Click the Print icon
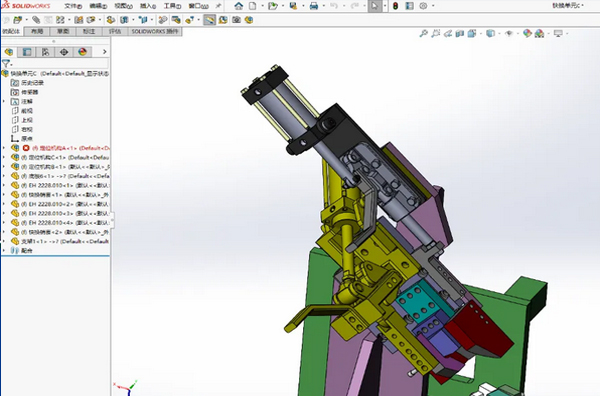The height and width of the screenshot is (396, 600). [x=314, y=6]
